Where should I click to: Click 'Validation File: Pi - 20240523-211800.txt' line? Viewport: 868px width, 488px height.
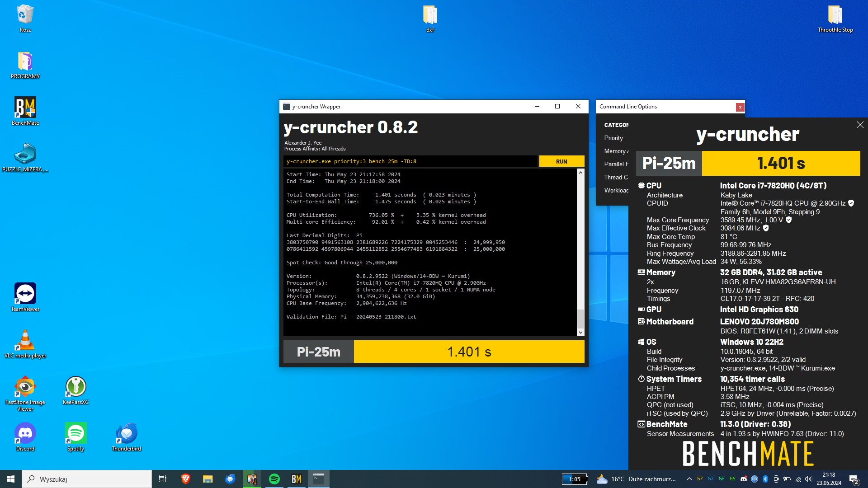tap(351, 317)
